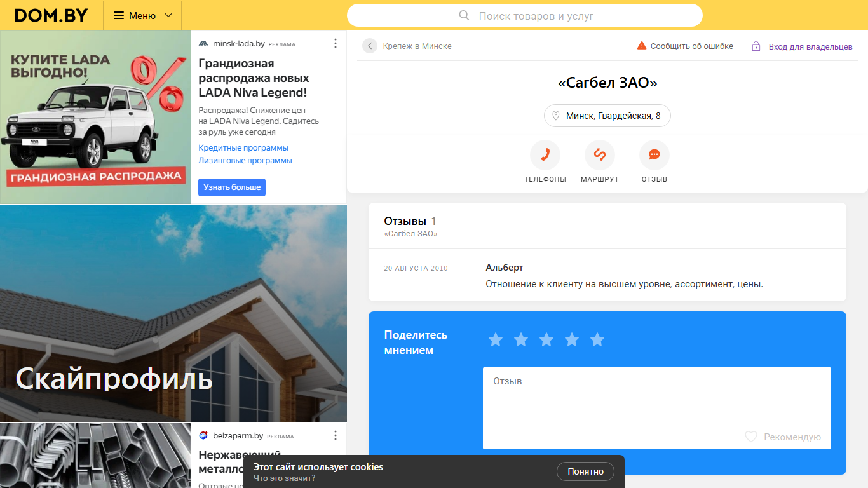Rate with the fifth star
The height and width of the screenshot is (488, 868).
point(597,340)
